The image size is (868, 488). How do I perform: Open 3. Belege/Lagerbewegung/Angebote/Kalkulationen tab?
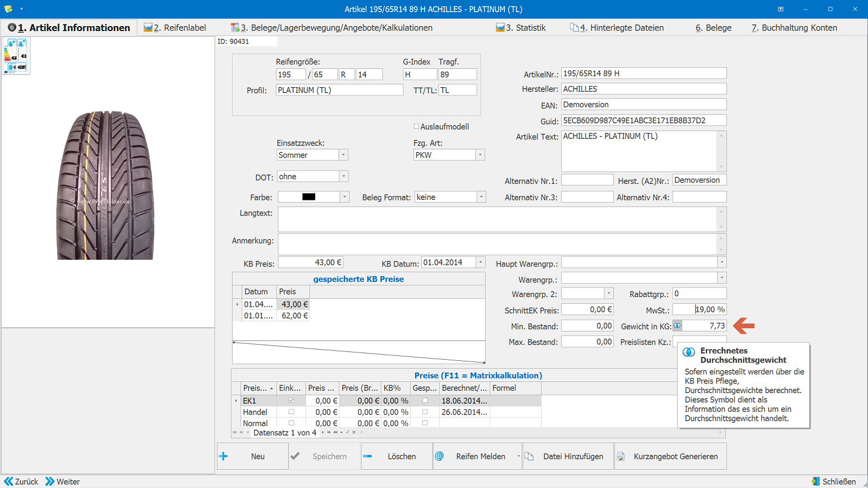click(332, 28)
